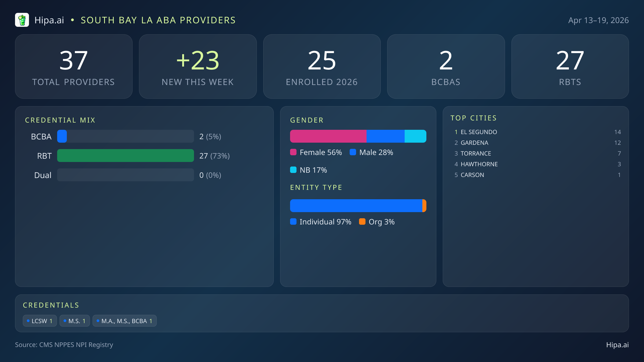The width and height of the screenshot is (644, 362).
Task: Click the M.S. credential chip dot
Action: [65, 320]
